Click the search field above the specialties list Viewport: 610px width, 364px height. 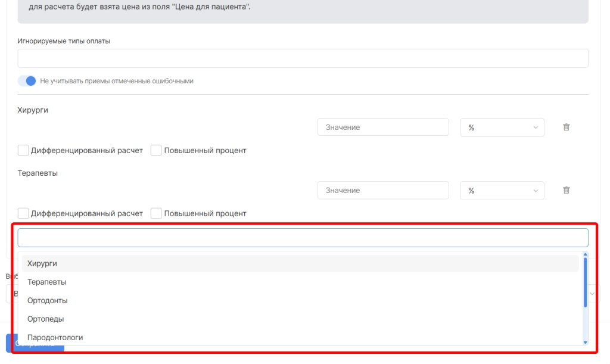point(303,238)
